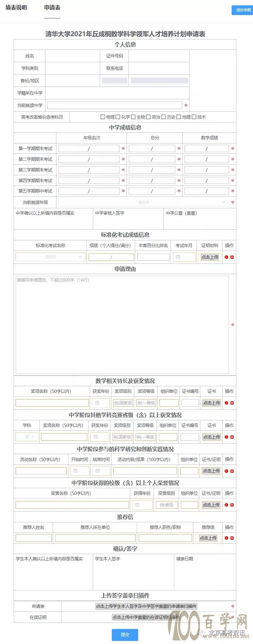Delete the research activity row with red icon
The image size is (253, 644).
(x=226, y=471)
